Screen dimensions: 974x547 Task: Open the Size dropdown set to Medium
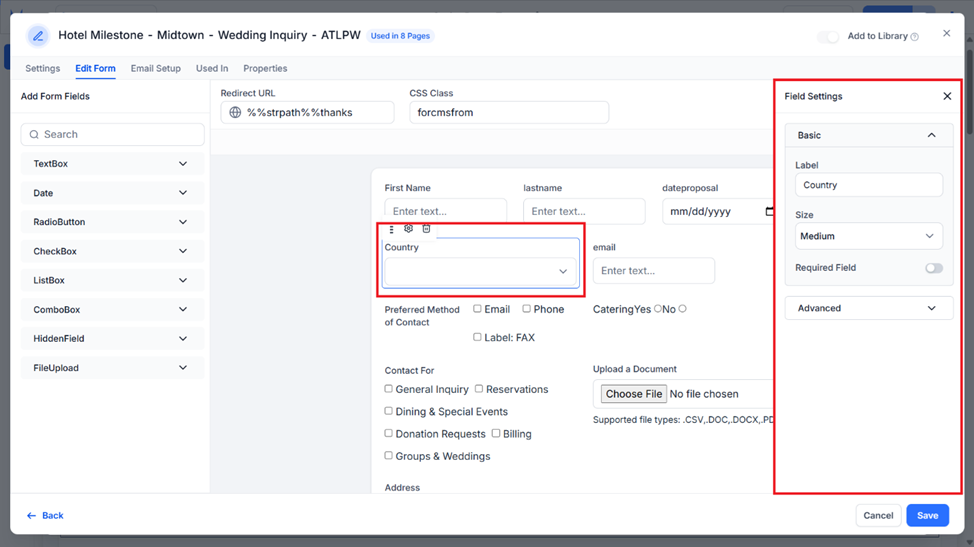pos(868,236)
